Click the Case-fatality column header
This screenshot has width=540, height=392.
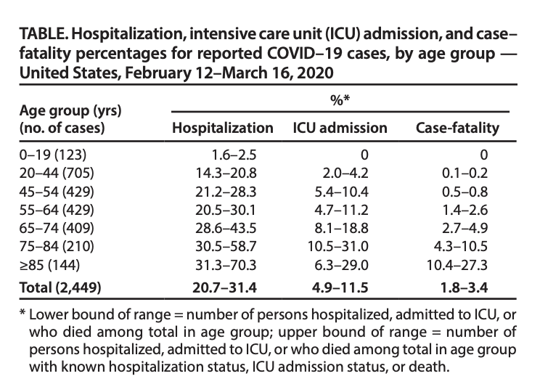(457, 128)
